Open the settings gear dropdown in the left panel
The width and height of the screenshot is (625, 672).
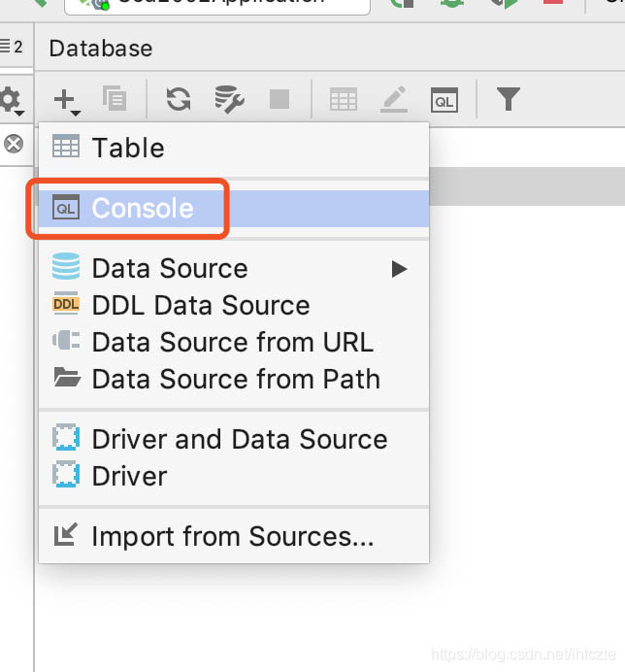pos(12,99)
